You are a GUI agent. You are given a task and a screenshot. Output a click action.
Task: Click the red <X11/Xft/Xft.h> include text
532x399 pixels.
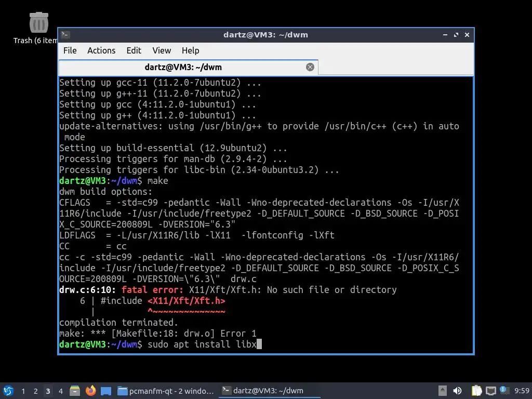pos(187,301)
